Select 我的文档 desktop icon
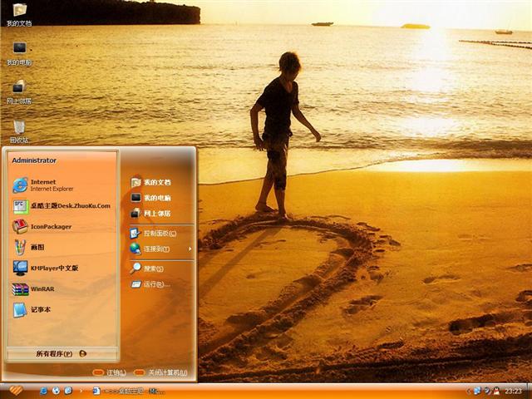Image resolution: width=532 pixels, height=399 pixels. [x=18, y=12]
